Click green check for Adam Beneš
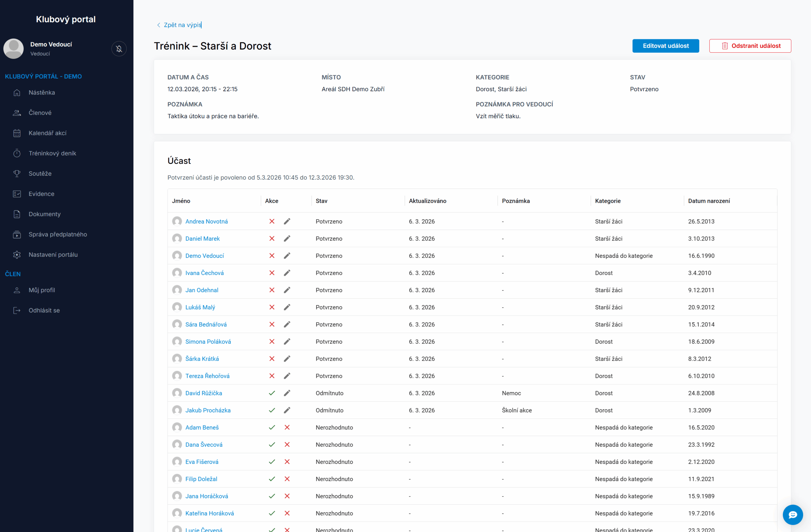 271,427
